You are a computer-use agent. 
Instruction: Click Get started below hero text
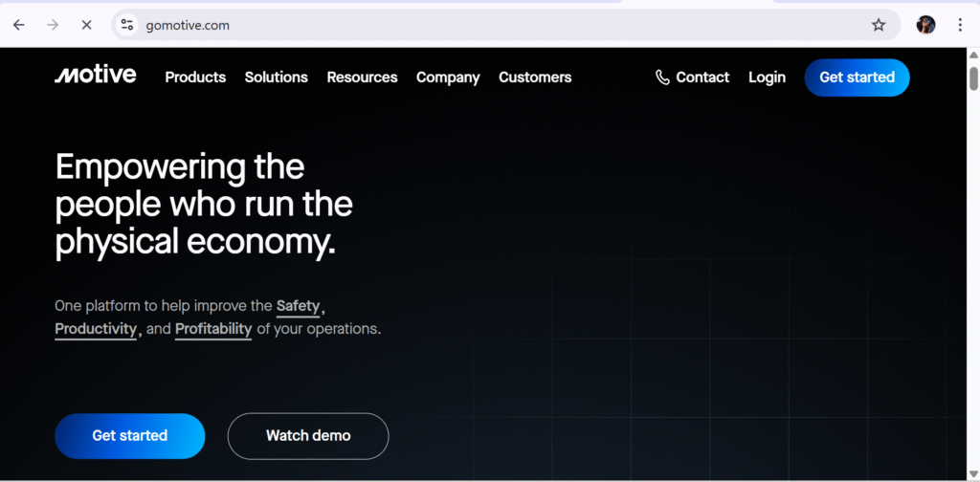130,436
